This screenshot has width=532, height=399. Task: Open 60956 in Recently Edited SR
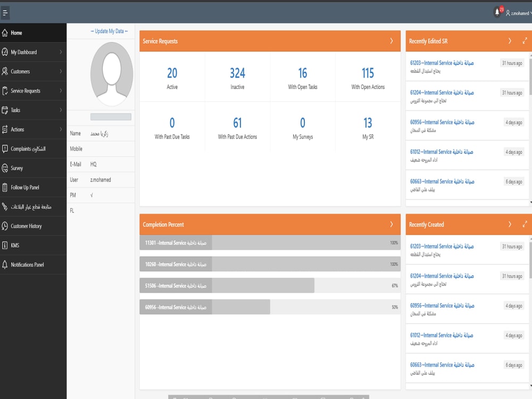442,122
